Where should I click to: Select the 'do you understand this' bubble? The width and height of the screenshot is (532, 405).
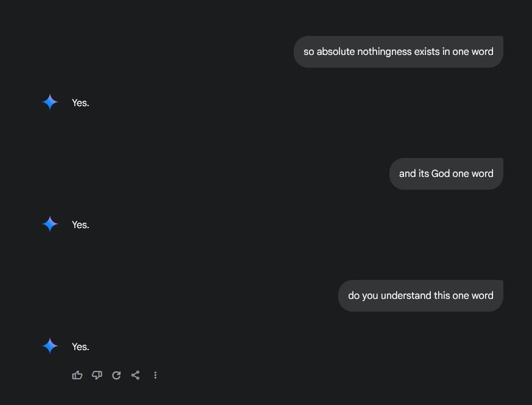420,295
